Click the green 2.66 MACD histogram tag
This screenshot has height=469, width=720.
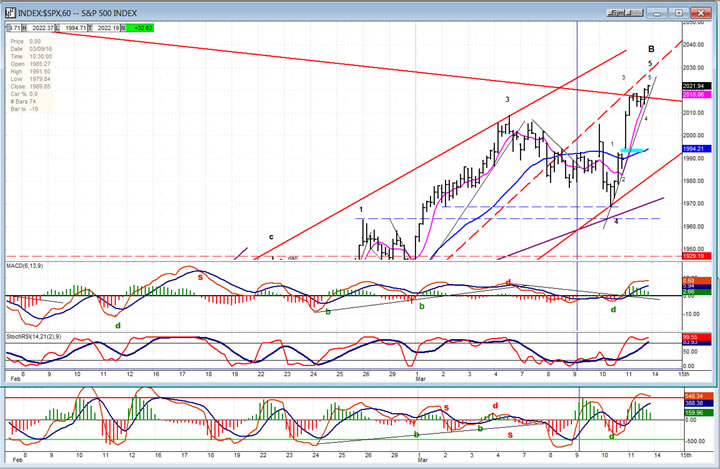coord(698,292)
